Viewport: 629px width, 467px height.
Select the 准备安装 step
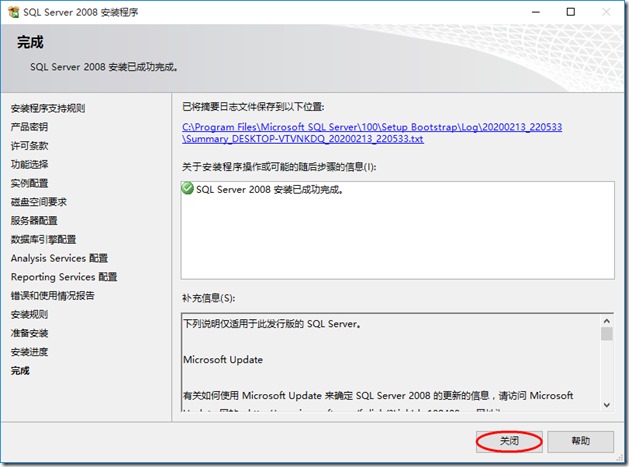click(29, 333)
